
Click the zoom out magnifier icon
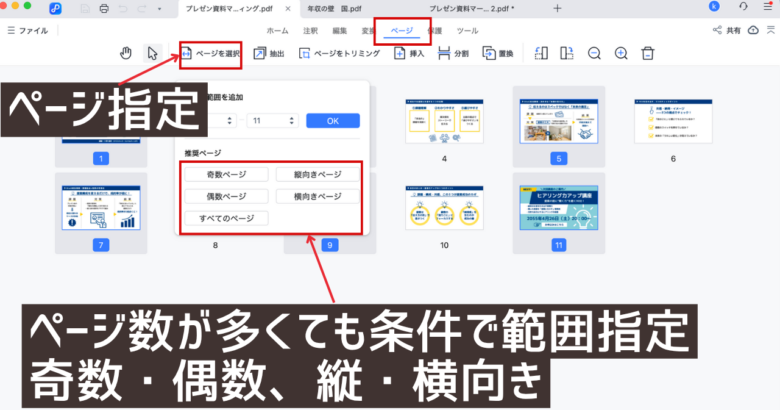(x=594, y=53)
